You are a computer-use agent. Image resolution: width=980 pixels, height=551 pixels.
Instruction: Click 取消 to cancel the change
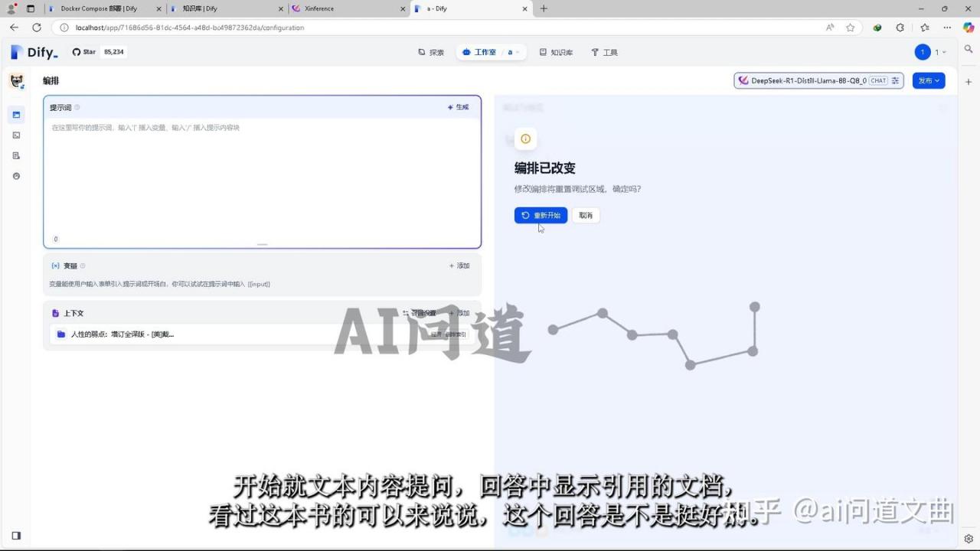click(586, 215)
